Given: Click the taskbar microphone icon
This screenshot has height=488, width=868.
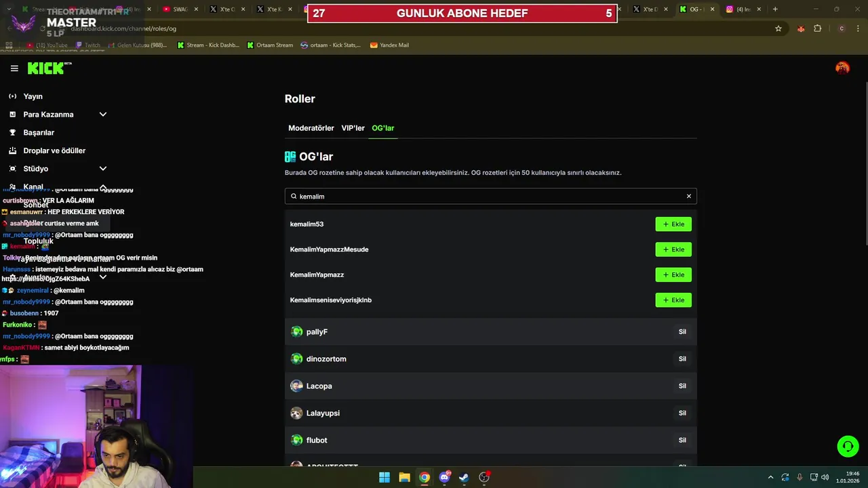Looking at the screenshot, I should pyautogui.click(x=800, y=477).
